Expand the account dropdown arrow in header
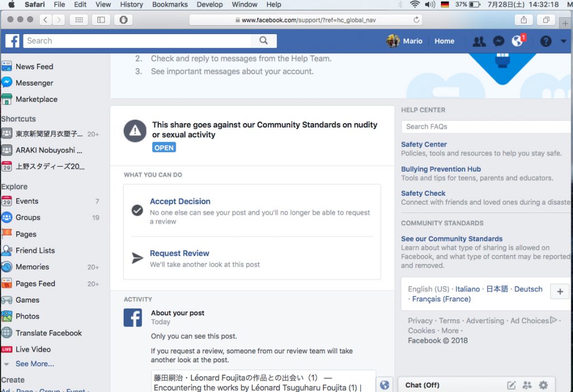The image size is (573, 392). coord(563,41)
